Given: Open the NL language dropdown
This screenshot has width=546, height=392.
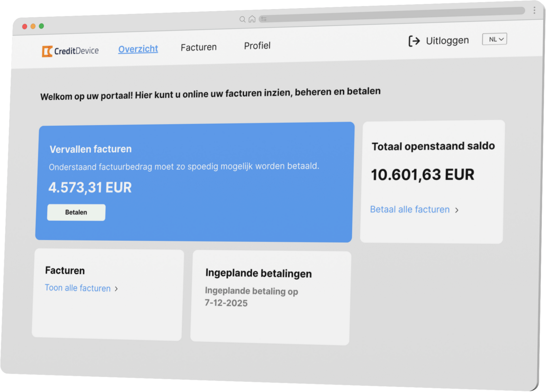Looking at the screenshot, I should (494, 39).
